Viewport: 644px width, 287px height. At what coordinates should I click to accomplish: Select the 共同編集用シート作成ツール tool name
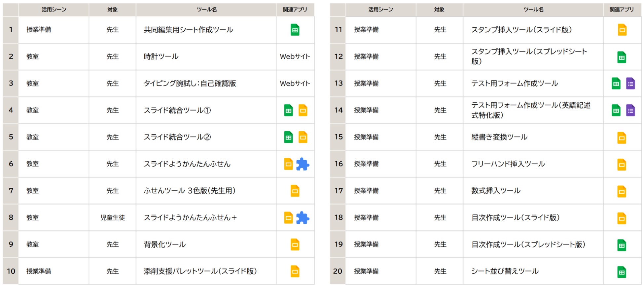tap(188, 30)
